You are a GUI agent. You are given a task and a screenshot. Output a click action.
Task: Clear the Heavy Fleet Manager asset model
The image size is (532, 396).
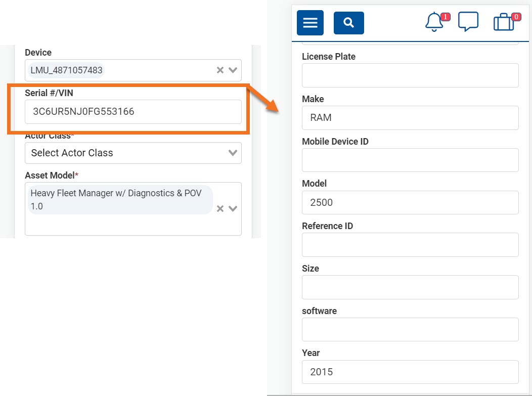click(220, 209)
